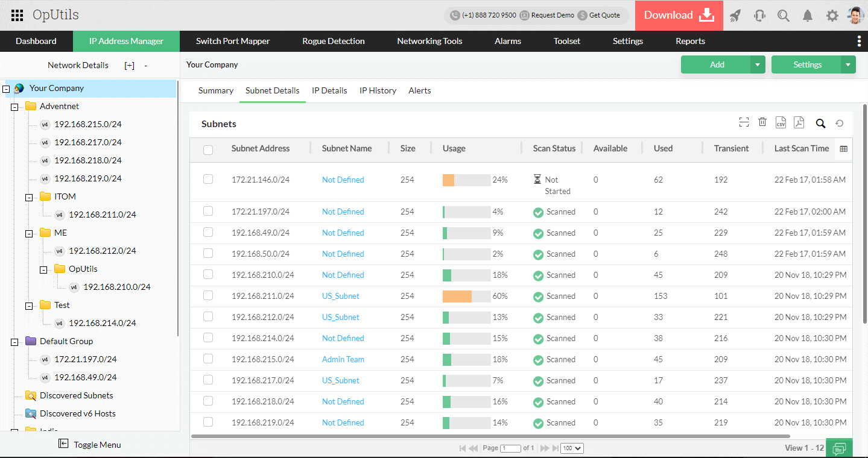Collapse the ME folder

click(x=29, y=234)
